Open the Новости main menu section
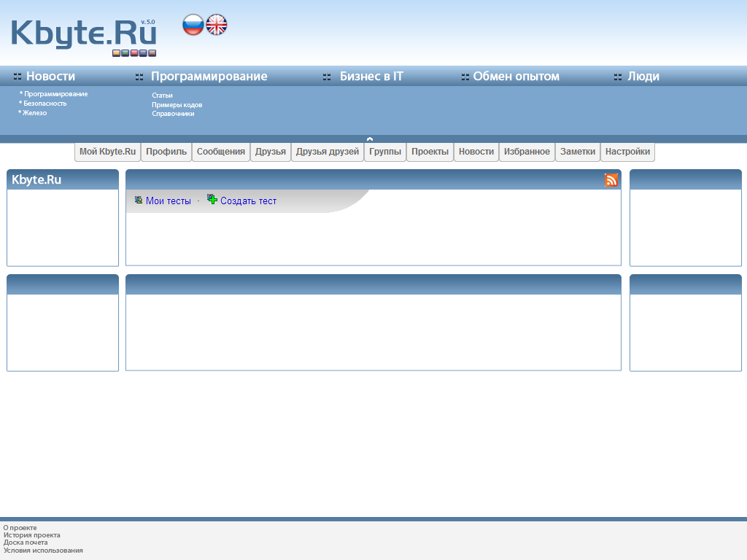747x560 pixels. [50, 76]
